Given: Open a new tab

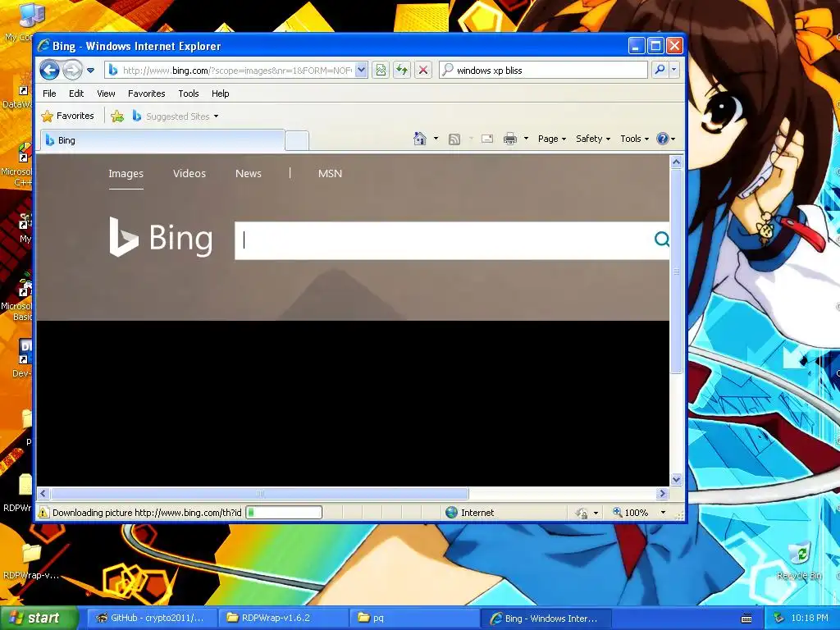Looking at the screenshot, I should click(x=297, y=141).
